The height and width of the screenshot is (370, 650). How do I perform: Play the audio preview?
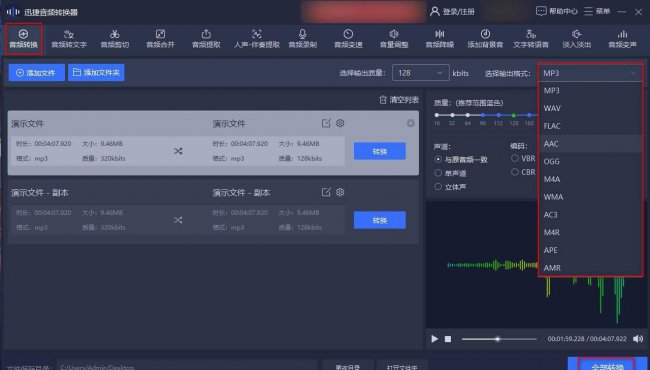point(434,339)
